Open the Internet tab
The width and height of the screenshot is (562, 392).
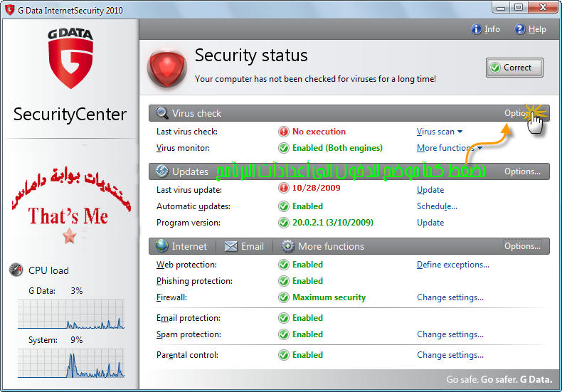(181, 246)
